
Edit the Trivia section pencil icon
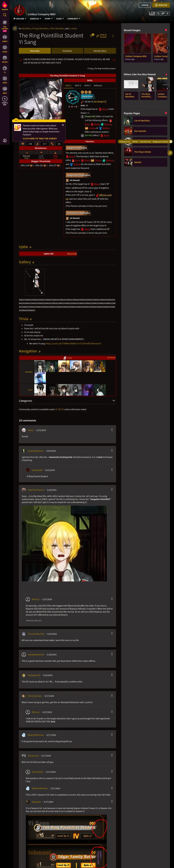[x=31, y=319]
